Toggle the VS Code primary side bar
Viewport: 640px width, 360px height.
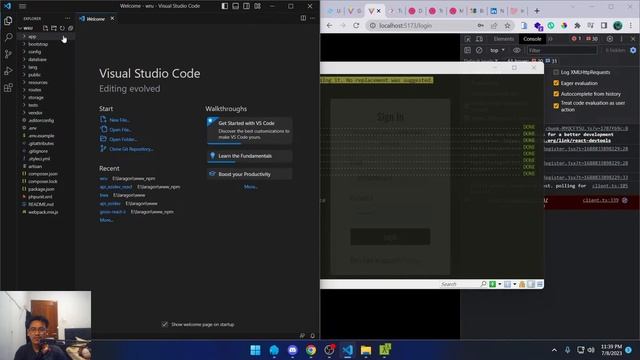[225, 6]
